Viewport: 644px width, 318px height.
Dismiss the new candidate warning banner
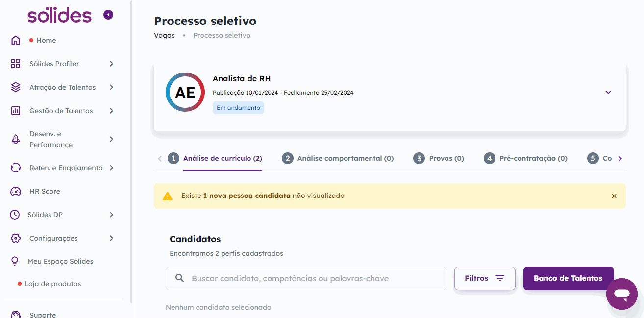[614, 196]
